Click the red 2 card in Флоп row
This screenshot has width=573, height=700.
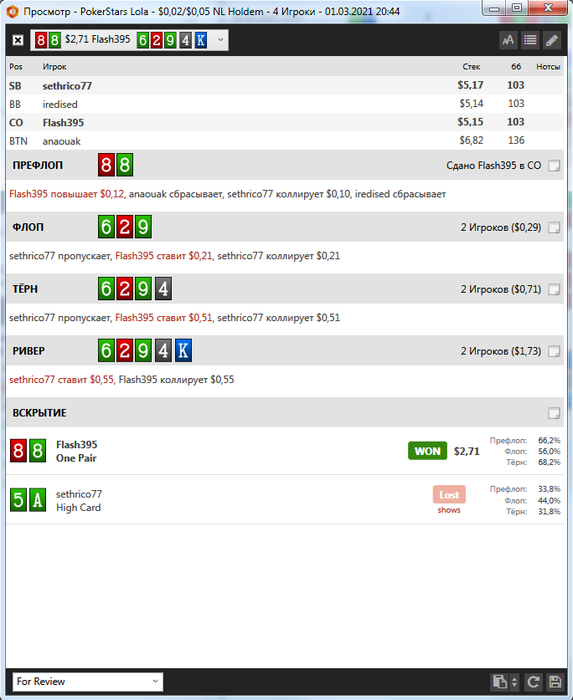click(x=125, y=227)
